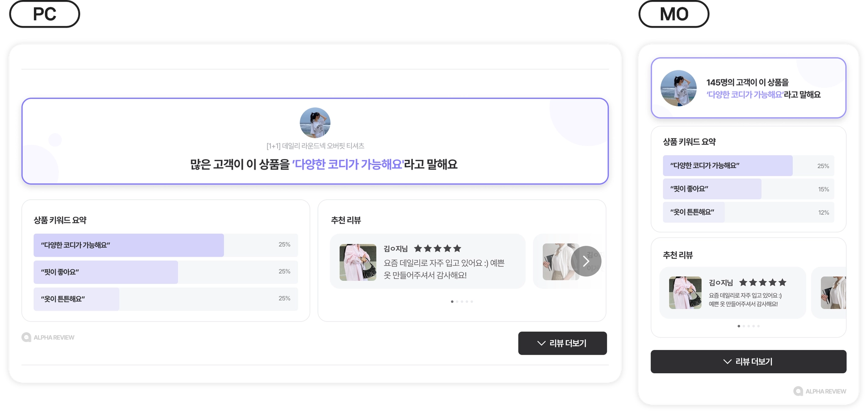Image resolution: width=868 pixels, height=414 pixels.
Task: Expand the PC 리뷰 더보기 button
Action: [x=562, y=343]
